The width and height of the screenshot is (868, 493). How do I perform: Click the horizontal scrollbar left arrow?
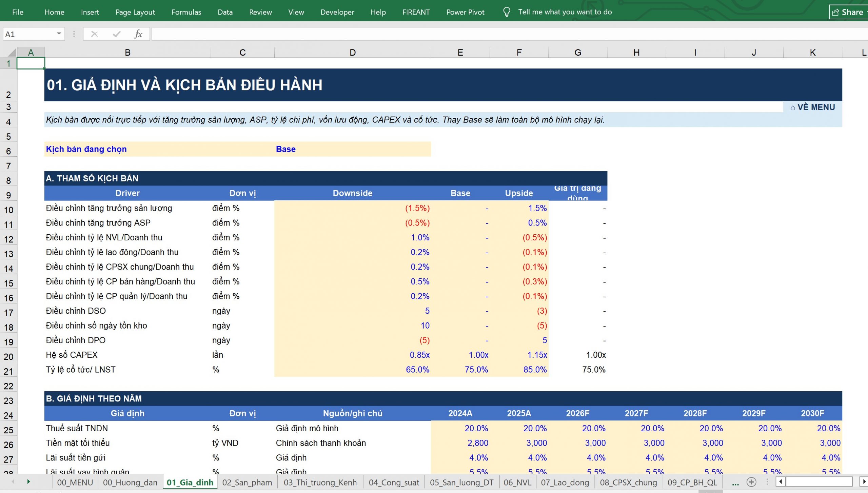781,482
